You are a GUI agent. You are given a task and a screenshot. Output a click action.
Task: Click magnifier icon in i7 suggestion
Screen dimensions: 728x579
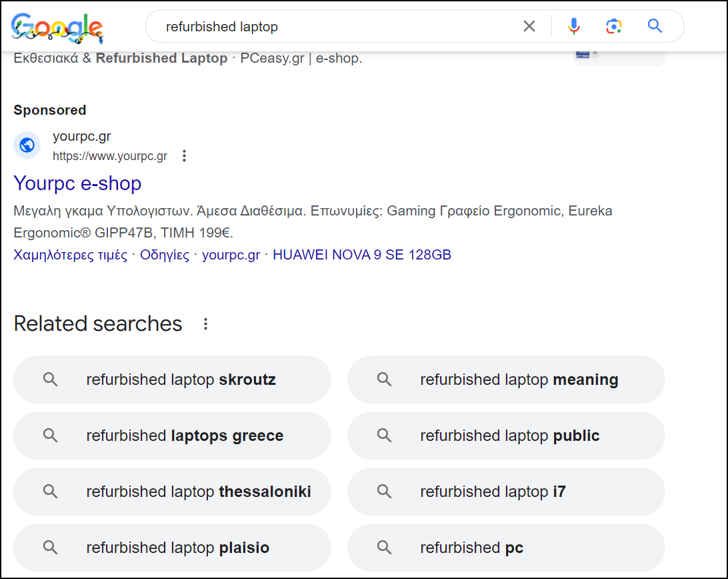tap(384, 491)
